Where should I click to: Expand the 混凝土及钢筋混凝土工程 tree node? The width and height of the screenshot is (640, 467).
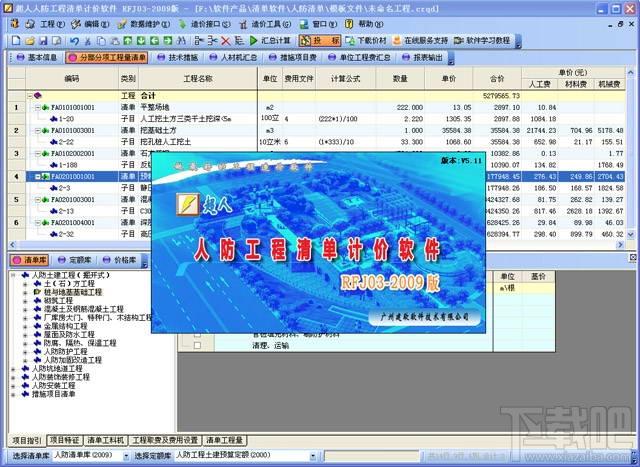point(23,310)
